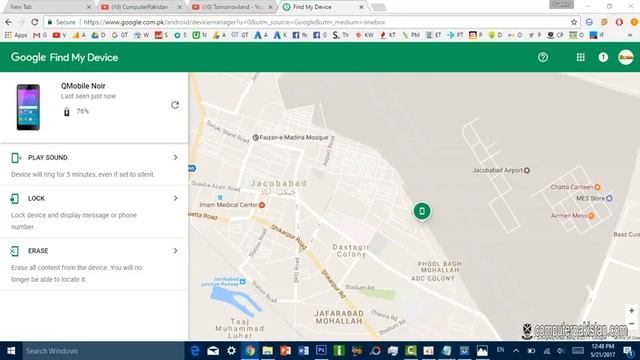Open File Explorer from taskbar
This screenshot has width=640, height=360.
point(267,351)
